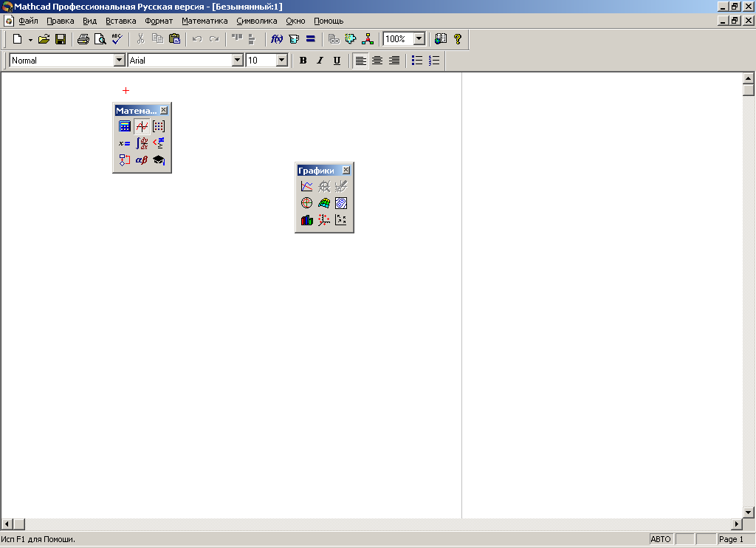Viewport: 756px width, 548px height.
Task: Create a new worksheet with New icon
Action: pos(18,39)
